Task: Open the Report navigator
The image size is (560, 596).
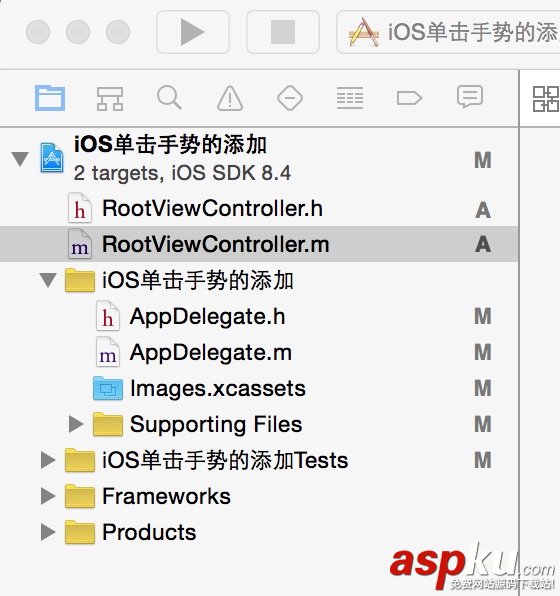Action: point(470,97)
